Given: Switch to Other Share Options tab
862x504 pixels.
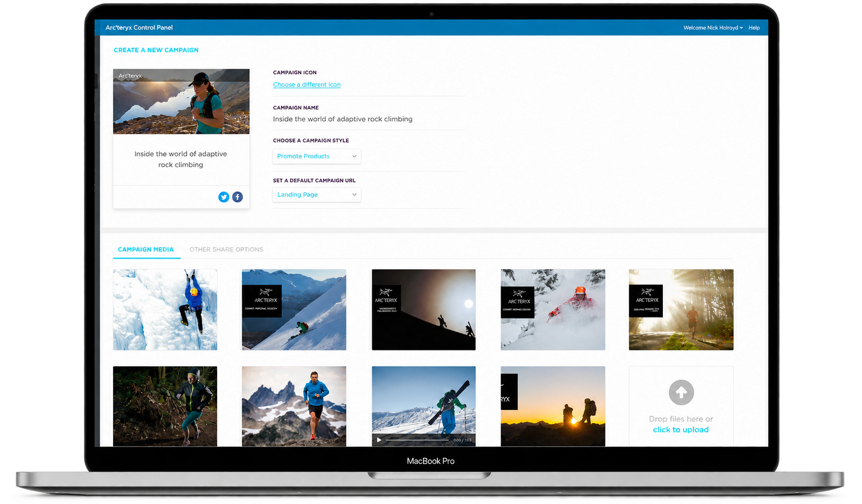Looking at the screenshot, I should [x=227, y=250].
